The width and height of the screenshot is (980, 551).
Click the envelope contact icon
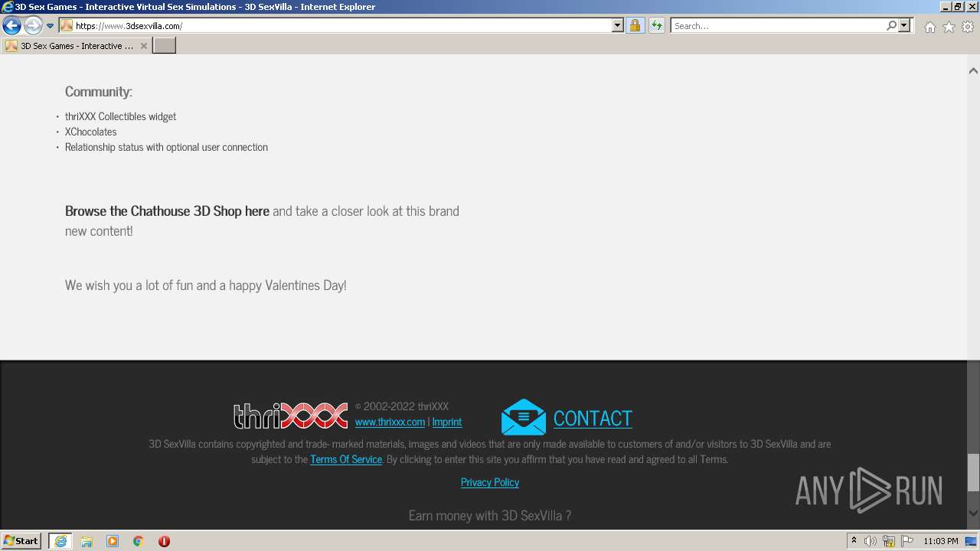click(524, 417)
